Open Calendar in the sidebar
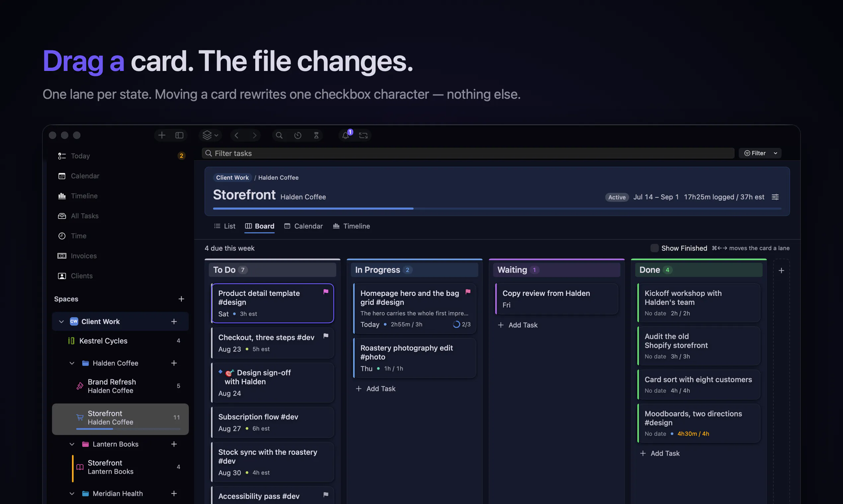This screenshot has height=504, width=843. [x=120, y=176]
